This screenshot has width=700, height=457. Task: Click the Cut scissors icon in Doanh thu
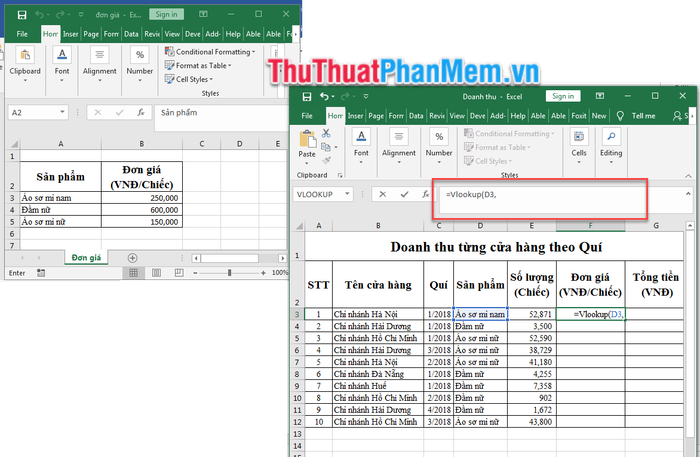point(328,131)
